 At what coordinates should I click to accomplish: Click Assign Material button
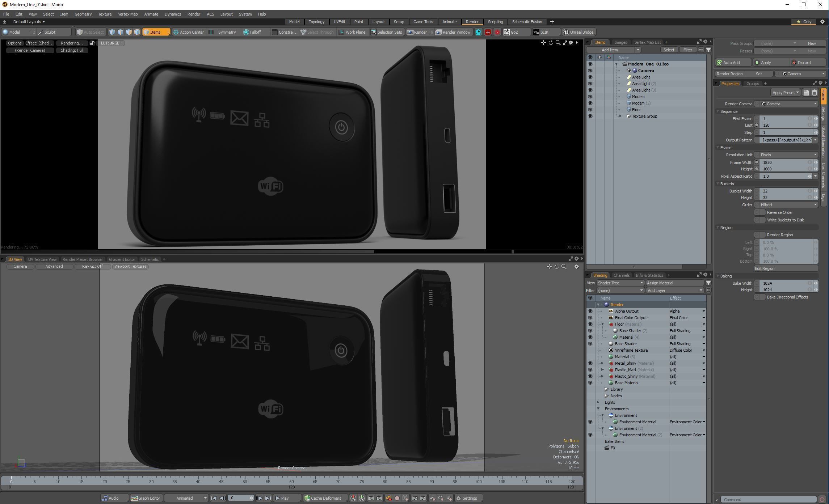[x=675, y=283]
